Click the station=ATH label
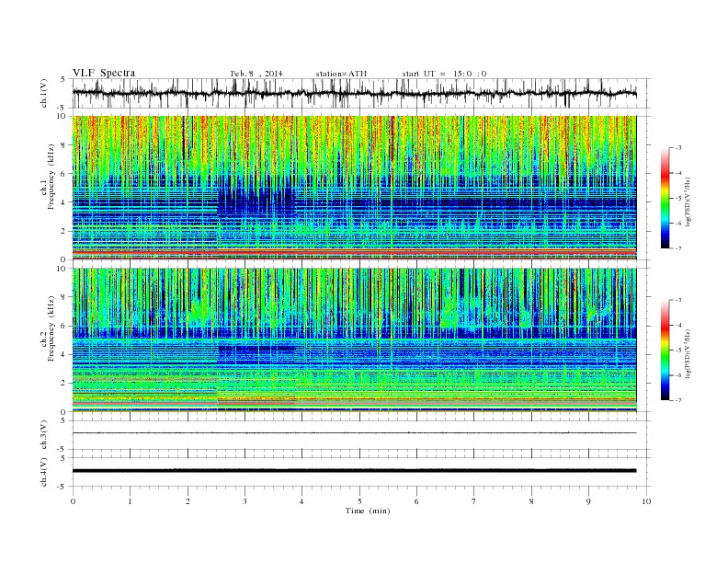Viewport: 728px width, 563px height. (341, 74)
